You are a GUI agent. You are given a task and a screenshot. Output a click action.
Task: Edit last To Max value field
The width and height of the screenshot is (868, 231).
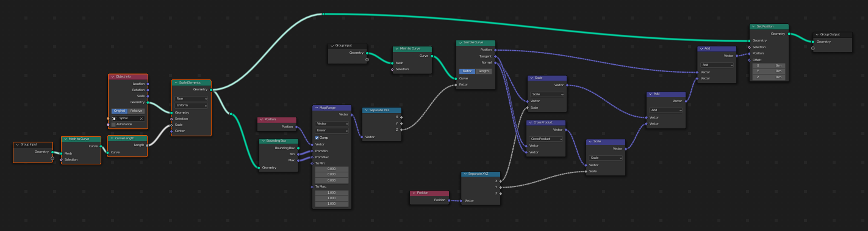pyautogui.click(x=332, y=204)
